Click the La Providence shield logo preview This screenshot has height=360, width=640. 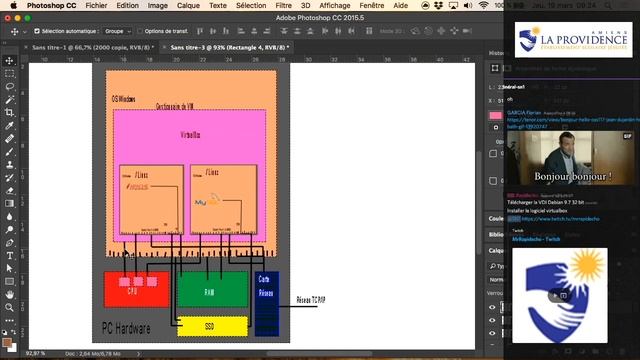pos(560,296)
